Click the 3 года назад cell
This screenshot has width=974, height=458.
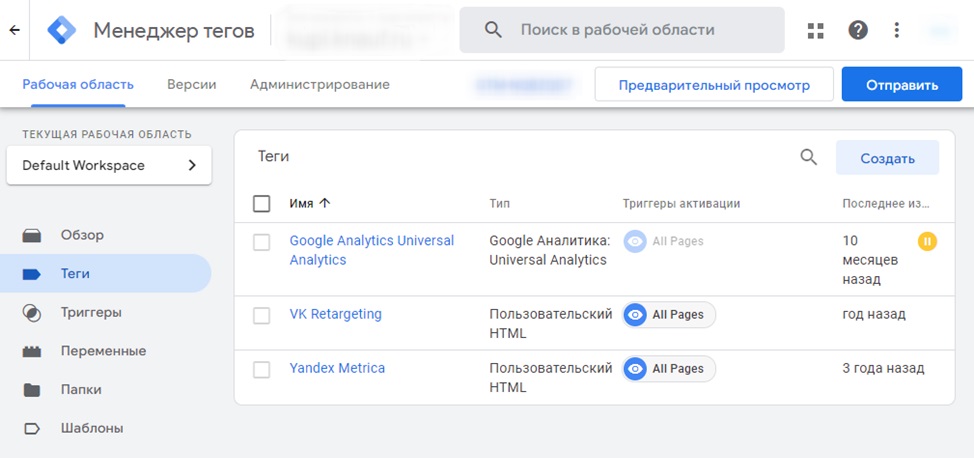(883, 369)
